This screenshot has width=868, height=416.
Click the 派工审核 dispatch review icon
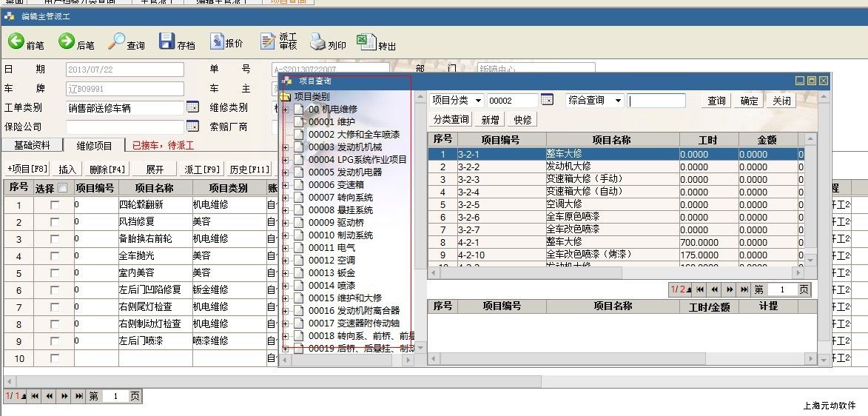(x=268, y=42)
